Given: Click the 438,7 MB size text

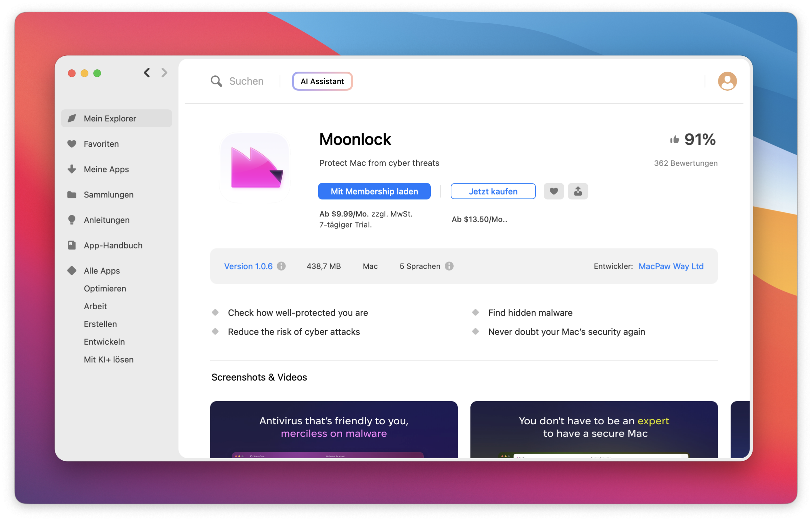Looking at the screenshot, I should tap(324, 266).
